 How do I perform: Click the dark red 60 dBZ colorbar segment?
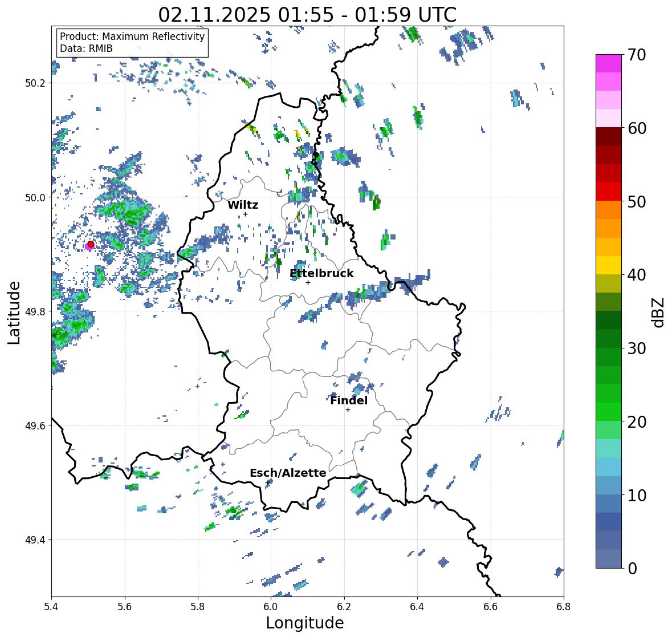tap(609, 137)
